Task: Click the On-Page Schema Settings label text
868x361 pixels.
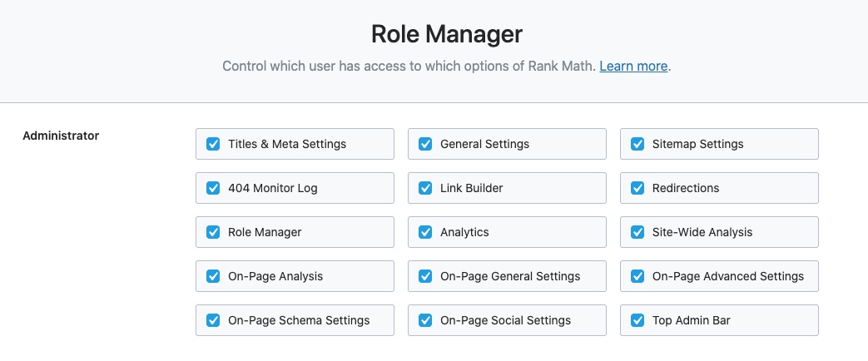Action: 299,320
